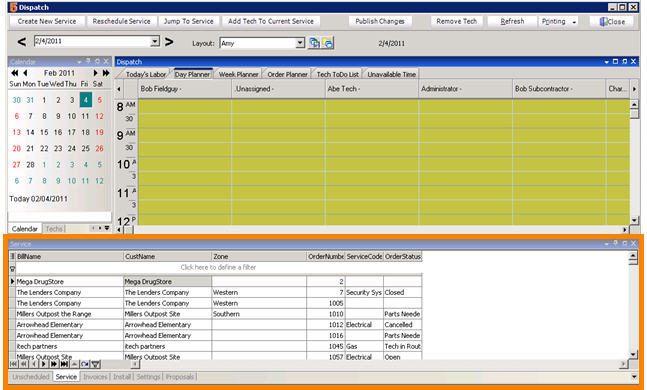Image resolution: width=647 pixels, height=390 pixels.
Task: Open the Proposals tab at bottom
Action: click(179, 377)
